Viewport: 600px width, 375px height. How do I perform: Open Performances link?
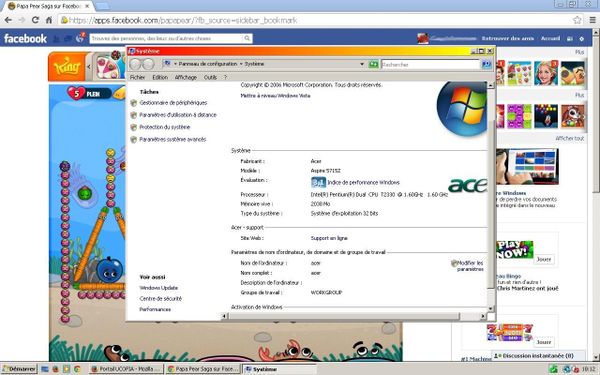click(x=155, y=309)
